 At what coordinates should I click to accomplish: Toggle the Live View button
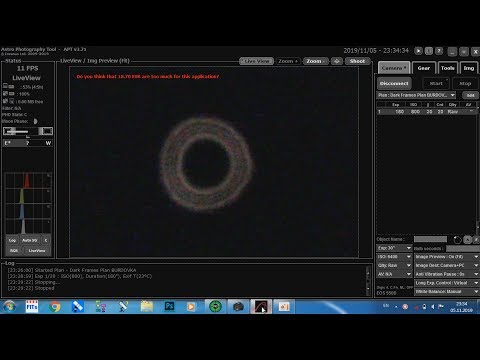coord(257,61)
